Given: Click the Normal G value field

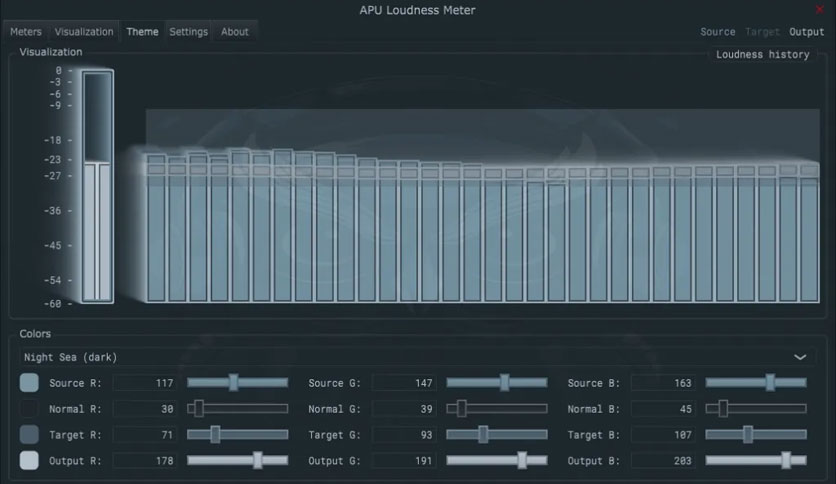Looking at the screenshot, I should coord(404,409).
